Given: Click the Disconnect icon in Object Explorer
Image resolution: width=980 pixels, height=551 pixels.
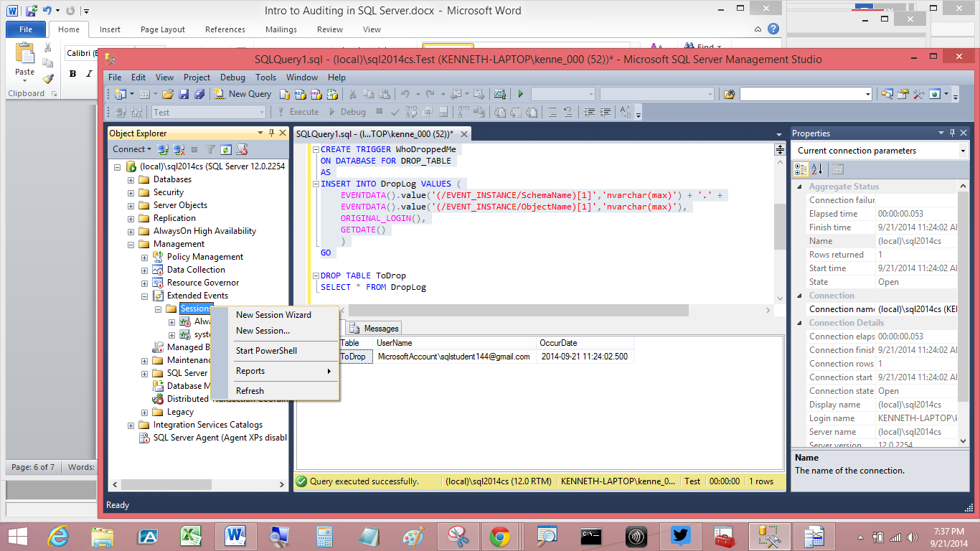Looking at the screenshot, I should [x=177, y=149].
